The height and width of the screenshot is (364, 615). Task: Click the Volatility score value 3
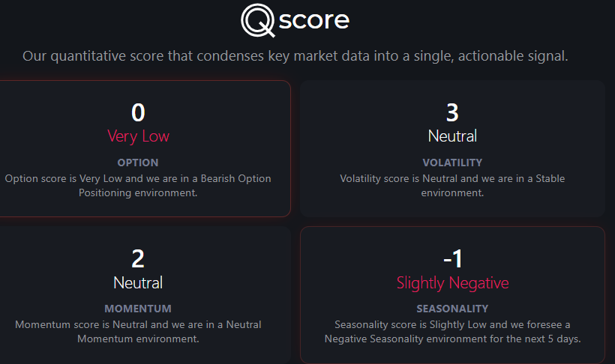click(452, 112)
